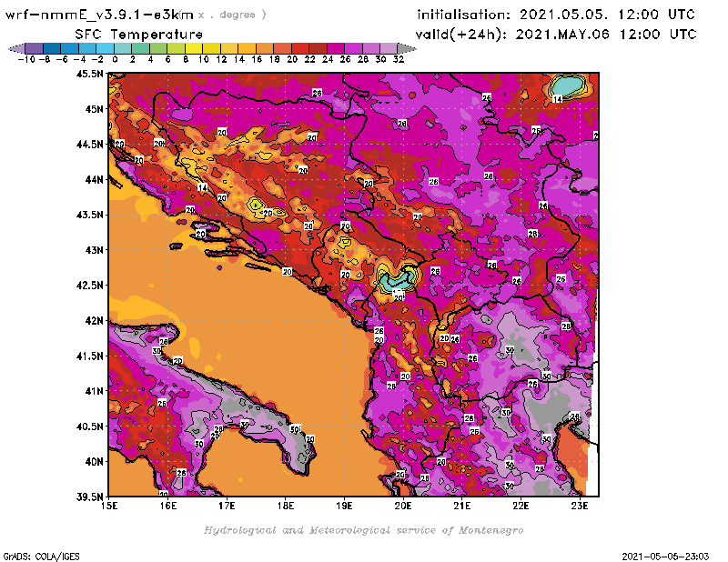The width and height of the screenshot is (728, 562).
Task: Click the legend swatch between 18 and 20
Action: pyautogui.click(x=282, y=48)
